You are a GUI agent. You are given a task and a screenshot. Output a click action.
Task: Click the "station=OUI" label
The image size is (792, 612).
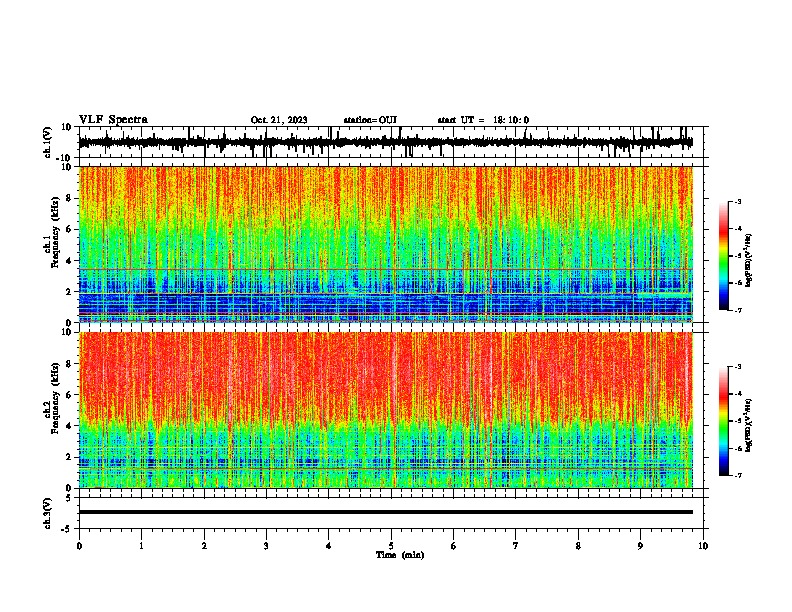tap(370, 120)
